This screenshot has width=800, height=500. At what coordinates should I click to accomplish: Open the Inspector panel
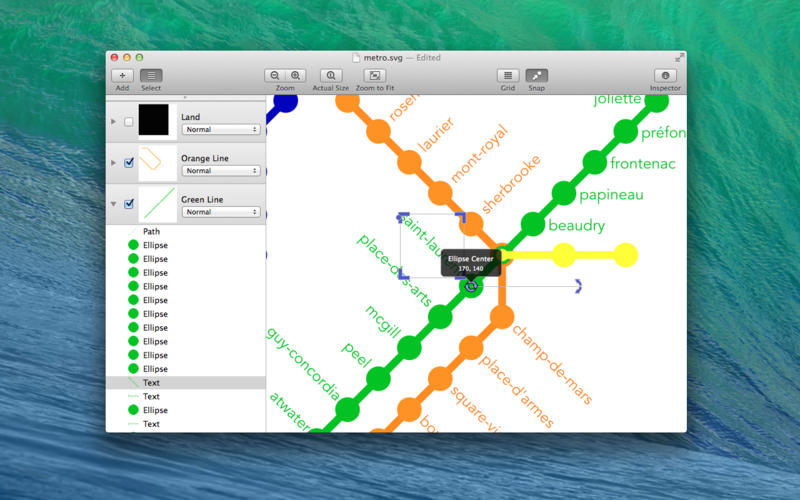665,75
